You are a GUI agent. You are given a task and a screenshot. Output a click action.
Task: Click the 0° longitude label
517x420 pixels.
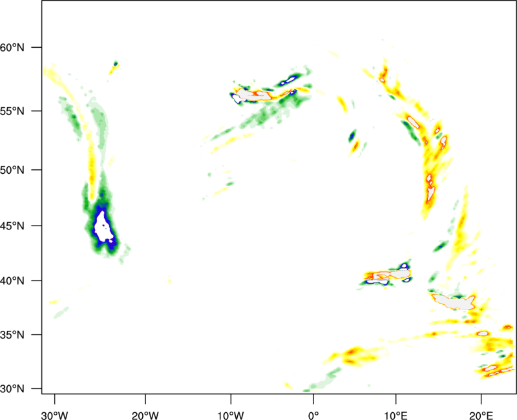pos(313,415)
